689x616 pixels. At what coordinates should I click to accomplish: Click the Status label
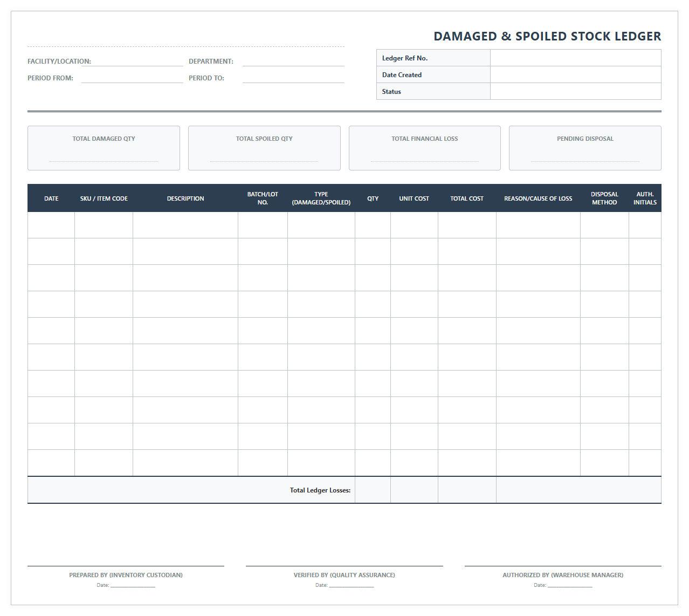tap(391, 92)
